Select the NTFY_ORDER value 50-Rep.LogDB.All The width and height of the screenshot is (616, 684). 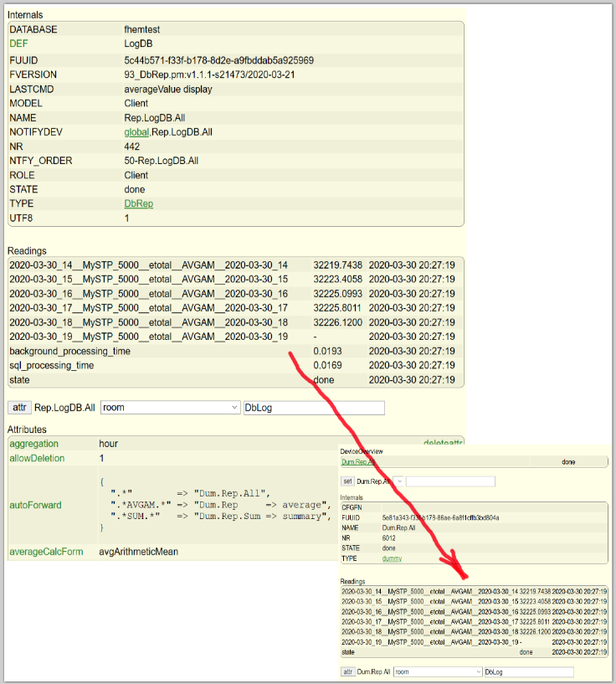point(161,161)
